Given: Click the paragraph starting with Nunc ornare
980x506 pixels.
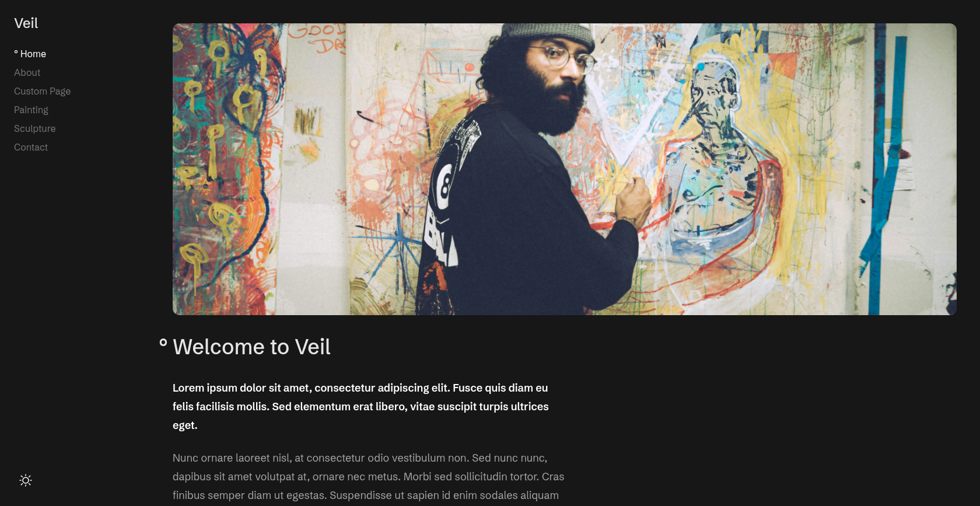Looking at the screenshot, I should point(368,477).
